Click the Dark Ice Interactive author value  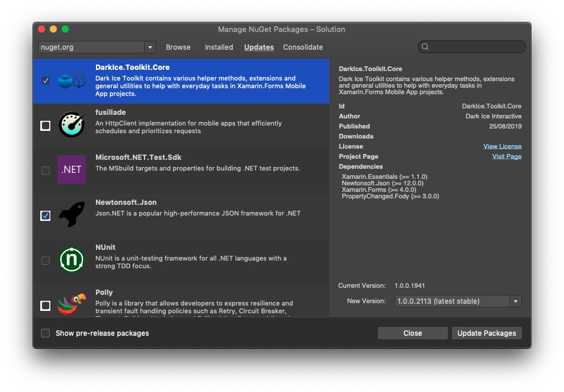(x=493, y=116)
